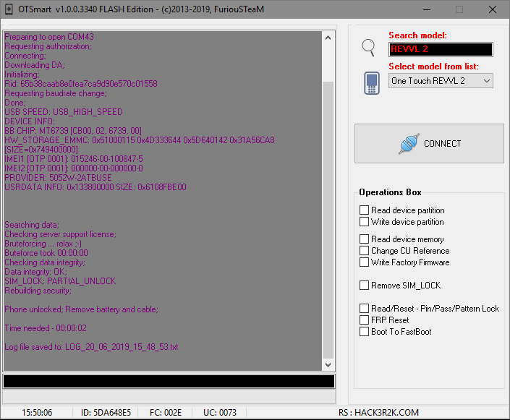Click the Log file saved to line

91,347
